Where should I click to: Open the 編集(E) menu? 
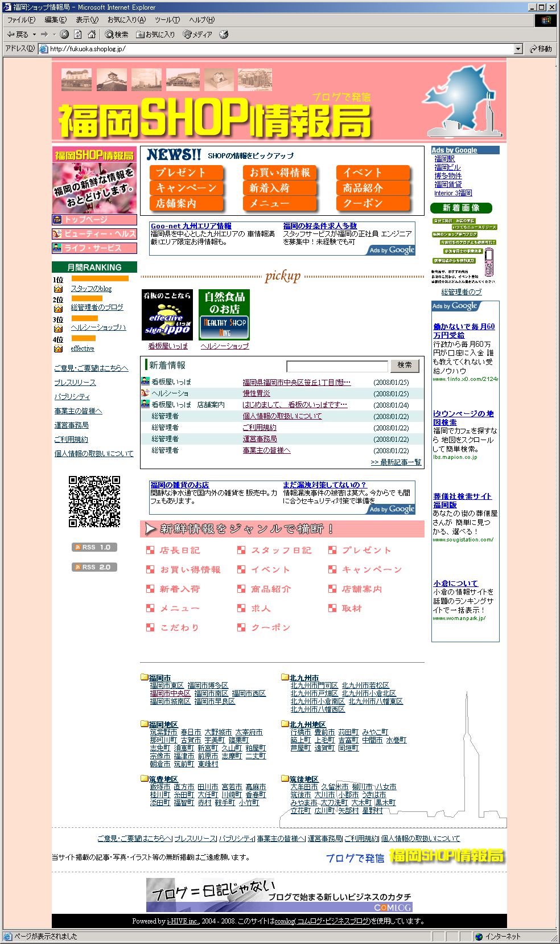(55, 20)
